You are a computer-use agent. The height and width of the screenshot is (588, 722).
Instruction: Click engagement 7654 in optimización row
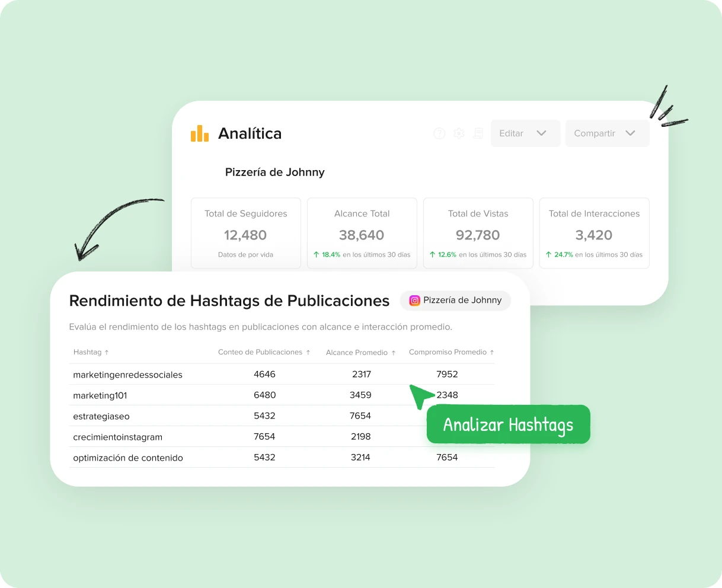447,457
